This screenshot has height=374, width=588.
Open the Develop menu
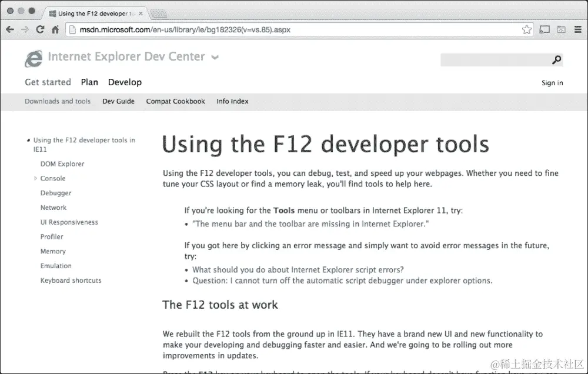click(125, 82)
